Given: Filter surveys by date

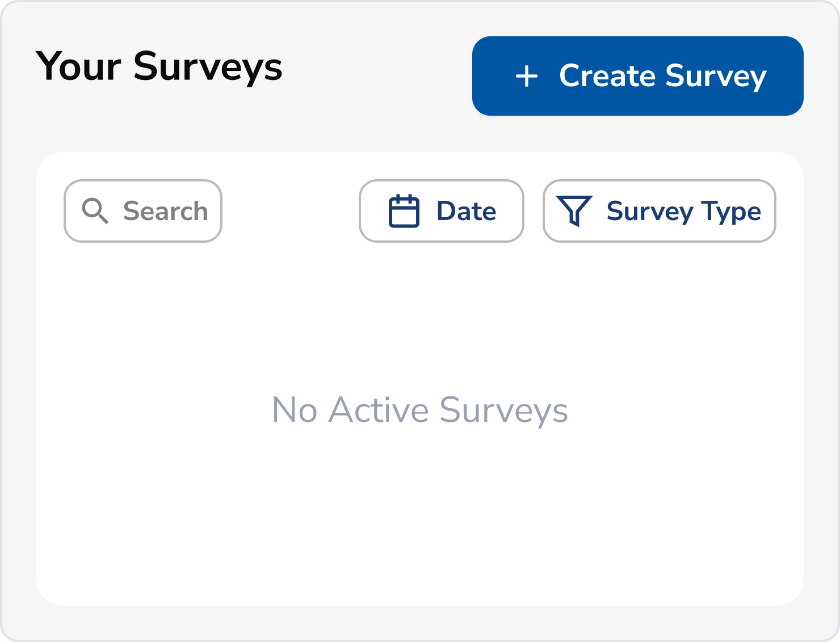Looking at the screenshot, I should 442,211.
